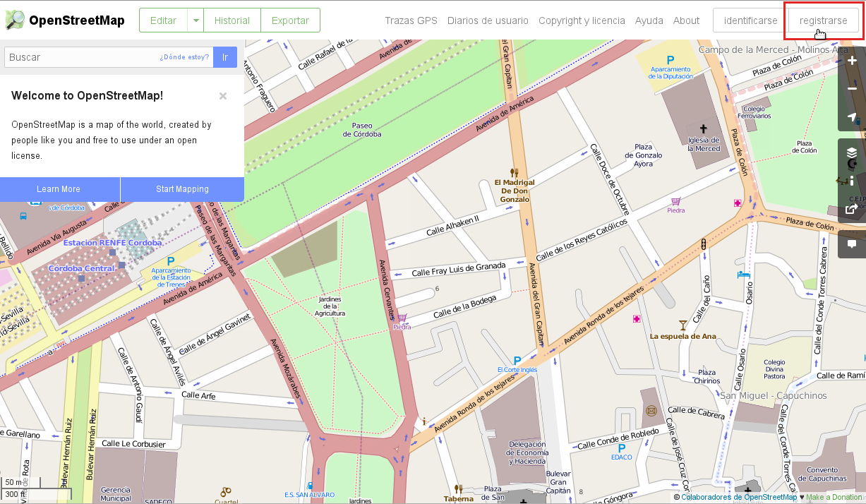Screen dimensions: 866x504
Task: Click the Taberna restaurant icon
Action: click(x=459, y=488)
